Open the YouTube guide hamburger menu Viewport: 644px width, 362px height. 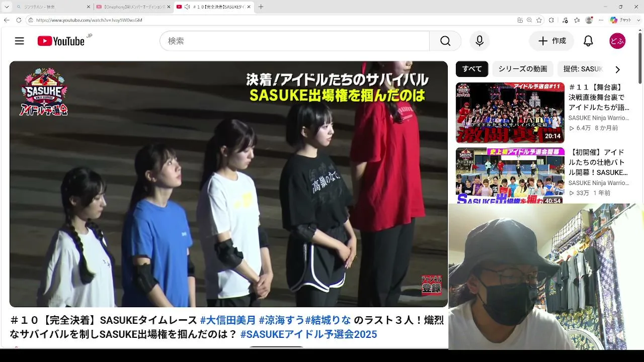(20, 41)
